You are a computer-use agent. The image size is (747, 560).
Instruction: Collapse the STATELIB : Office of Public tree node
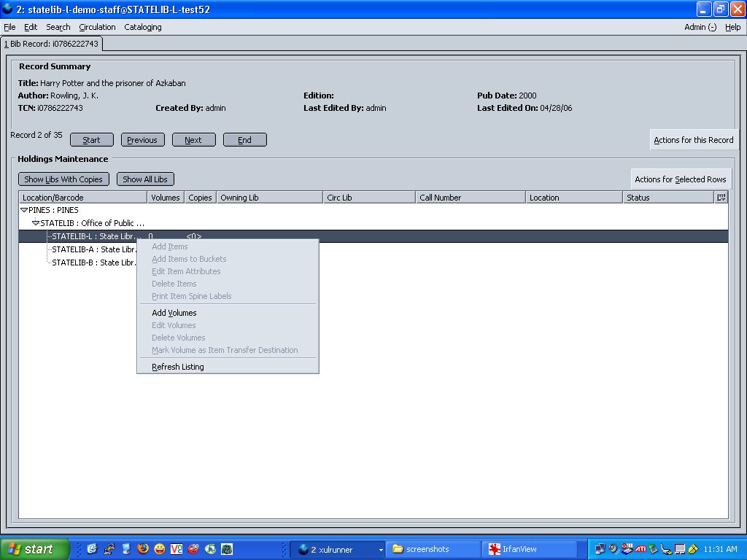[36, 223]
